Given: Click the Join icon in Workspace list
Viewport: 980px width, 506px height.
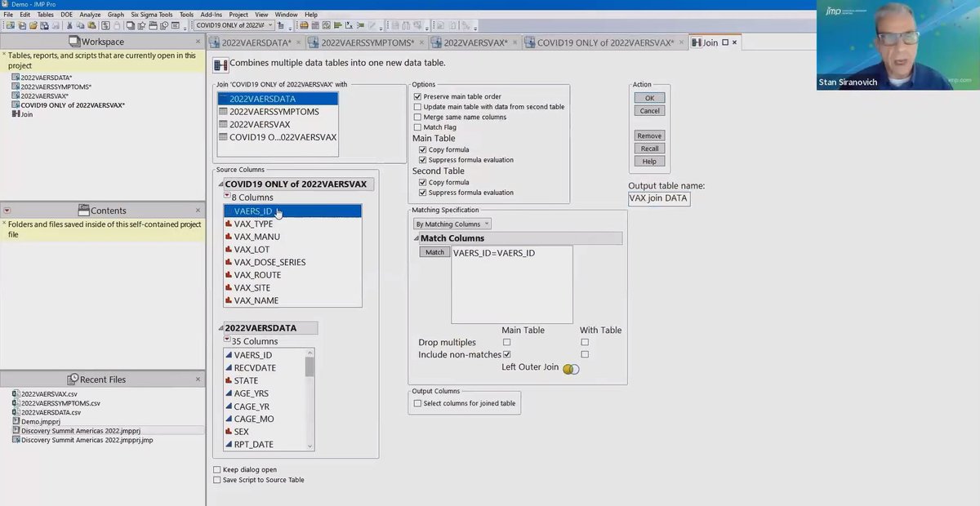Looking at the screenshot, I should pos(16,114).
